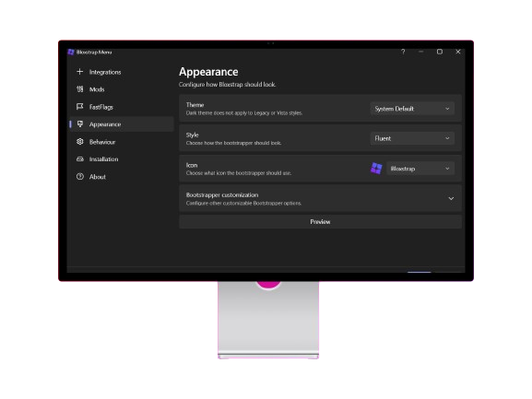This screenshot has width=532, height=399.
Task: Select the Appearance menu item
Action: coord(122,124)
